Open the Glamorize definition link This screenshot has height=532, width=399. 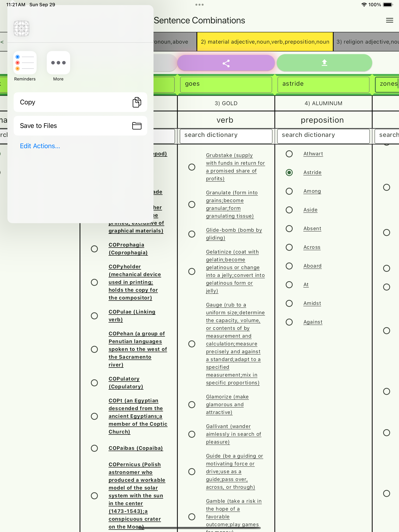pyautogui.click(x=227, y=404)
